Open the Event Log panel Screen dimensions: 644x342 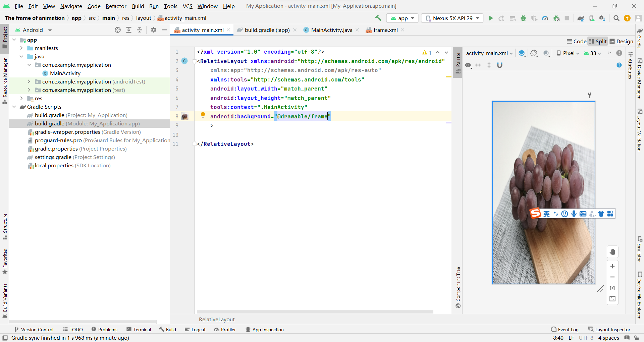568,329
